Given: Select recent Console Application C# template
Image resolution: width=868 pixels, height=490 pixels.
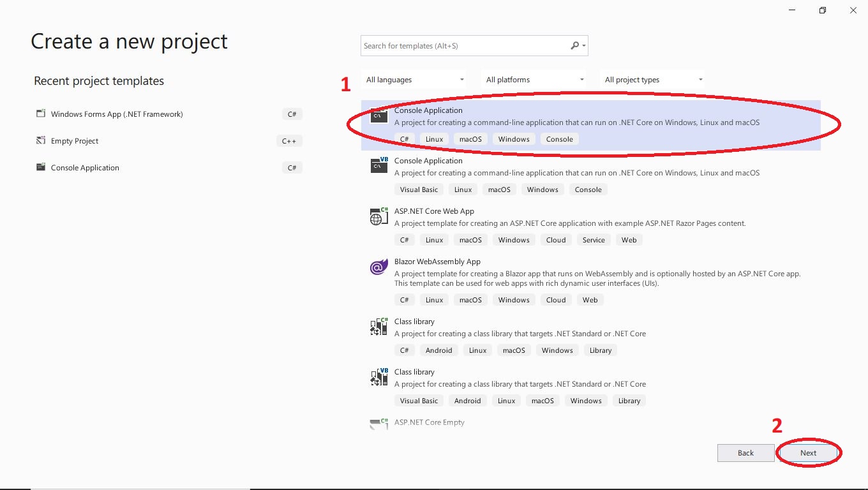Looking at the screenshot, I should tap(85, 168).
